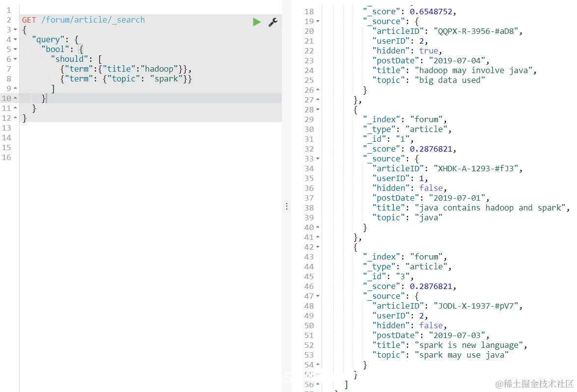This screenshot has width=577, height=392.
Task: Collapse the "should" fold arrow at line 6
Action: point(15,59)
